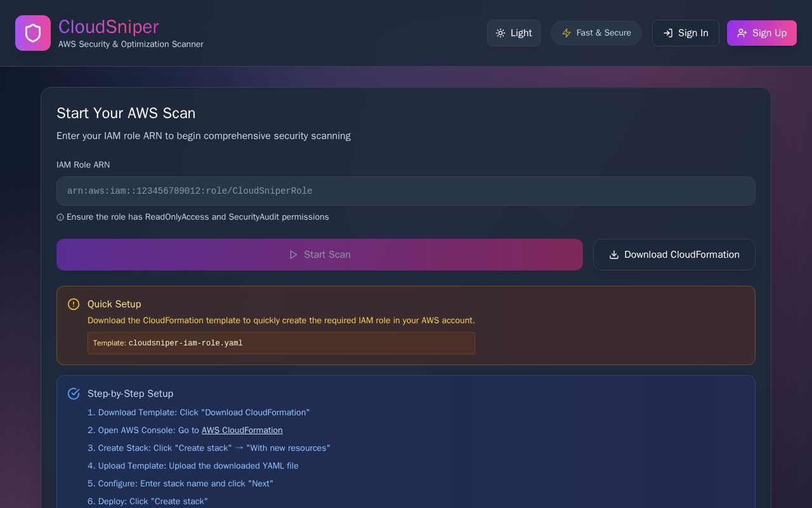The width and height of the screenshot is (812, 508).
Task: Click the CloudSniper title text
Action: [x=108, y=27]
